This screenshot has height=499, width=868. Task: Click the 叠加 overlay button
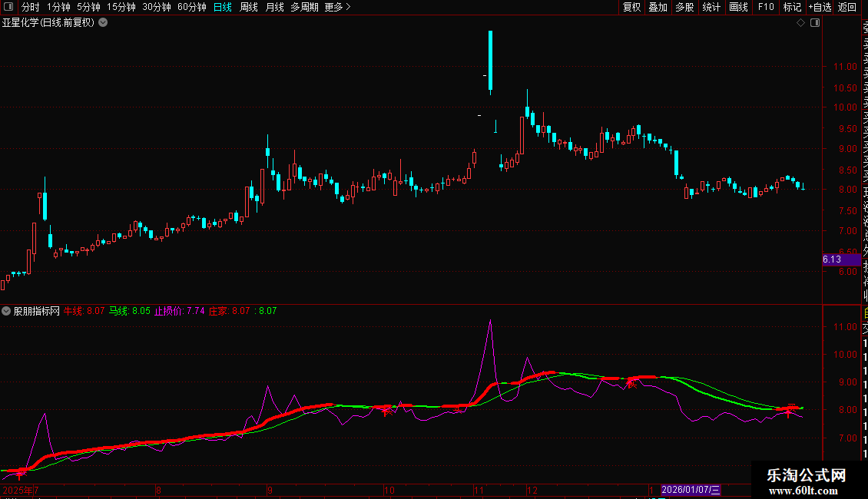658,7
